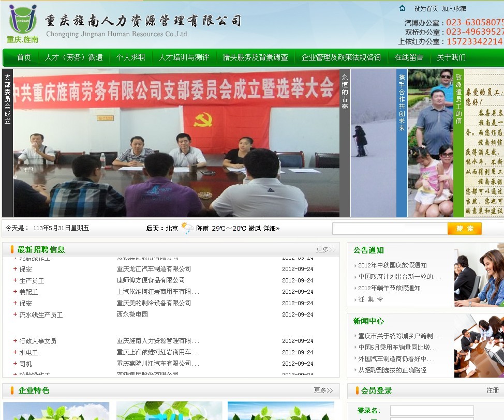Screen dimensions: 504x420
Task: Open the 水电工 job listing
Action: [x=28, y=353]
